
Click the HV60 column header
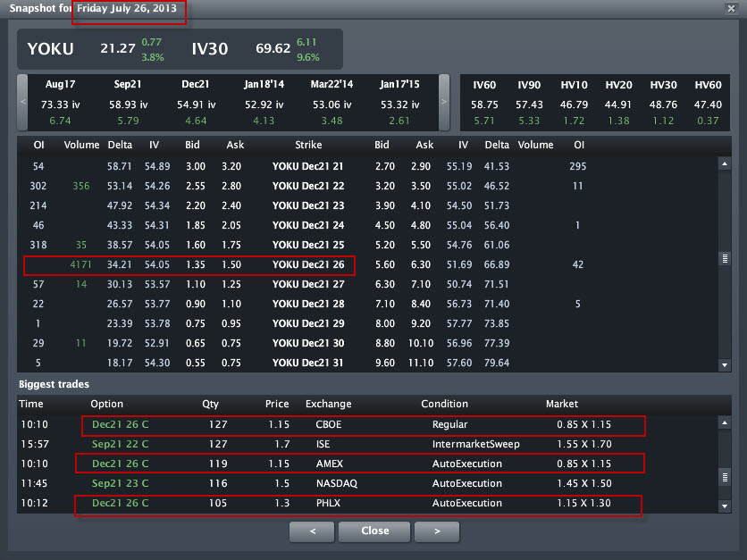708,85
